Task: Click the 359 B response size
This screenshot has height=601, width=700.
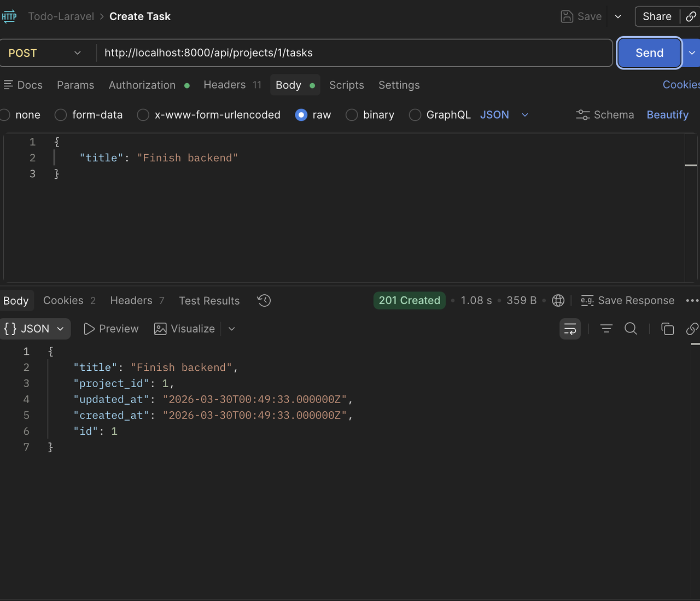Action: point(522,300)
